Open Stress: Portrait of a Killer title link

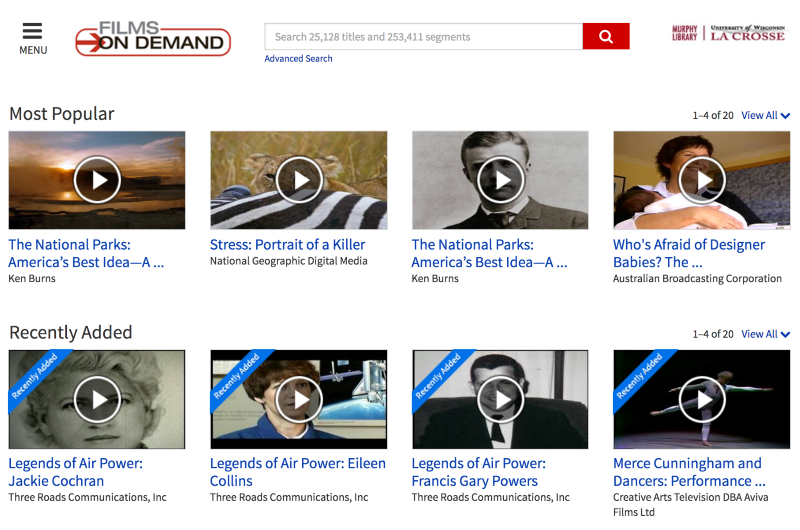coord(288,245)
